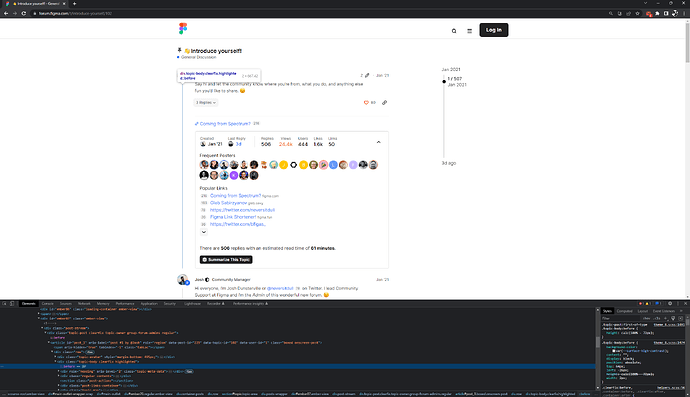Switch to Event Listeners tab
Image resolution: width=690 pixels, height=397 pixels.
tap(664, 311)
